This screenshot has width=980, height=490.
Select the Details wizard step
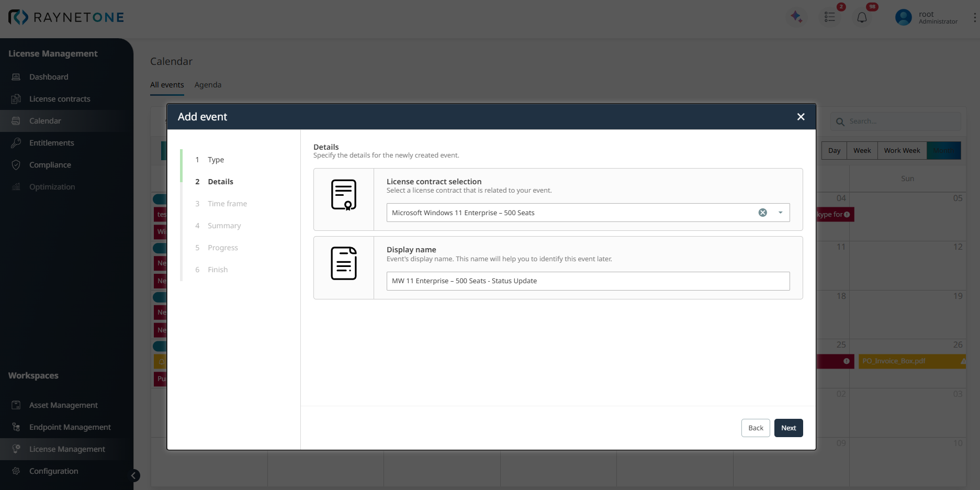(x=220, y=182)
